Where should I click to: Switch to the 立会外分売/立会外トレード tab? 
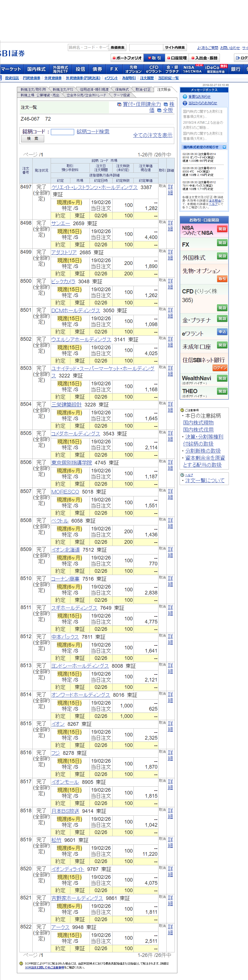point(86,95)
